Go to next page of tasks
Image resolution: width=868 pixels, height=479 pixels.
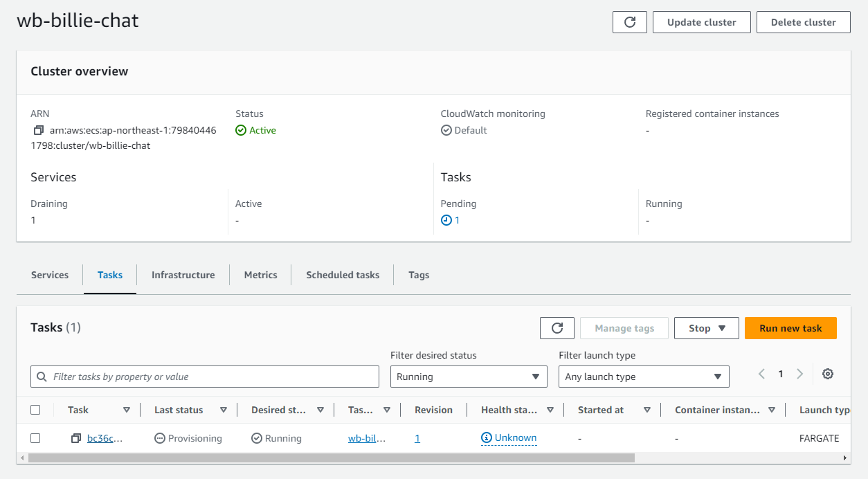(x=799, y=374)
